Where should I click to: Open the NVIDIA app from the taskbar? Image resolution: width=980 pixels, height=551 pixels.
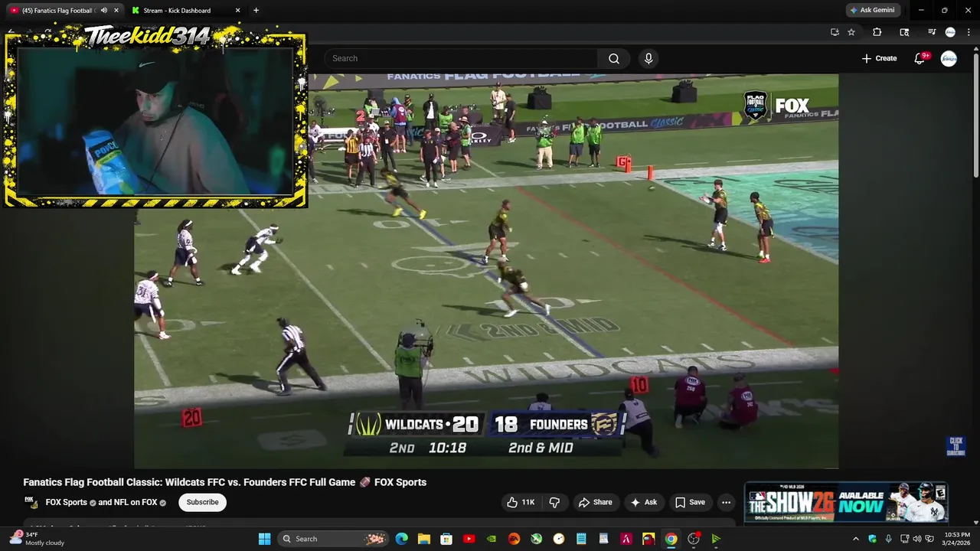[x=492, y=539]
